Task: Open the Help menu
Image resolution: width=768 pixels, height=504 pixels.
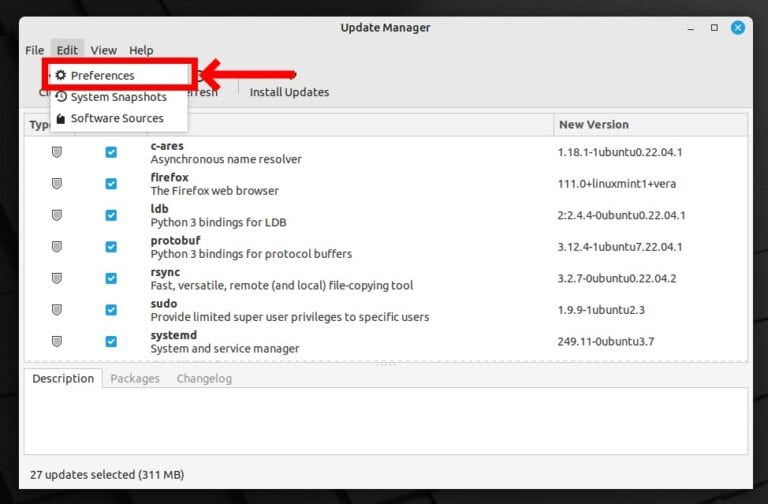Action: (x=141, y=50)
